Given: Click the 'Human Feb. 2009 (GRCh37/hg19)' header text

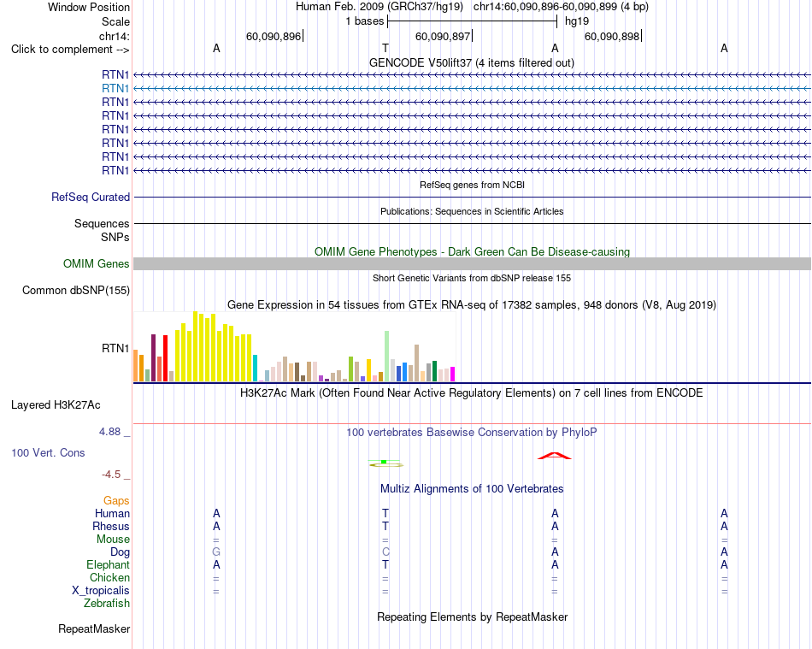Looking at the screenshot, I should pos(380,7).
